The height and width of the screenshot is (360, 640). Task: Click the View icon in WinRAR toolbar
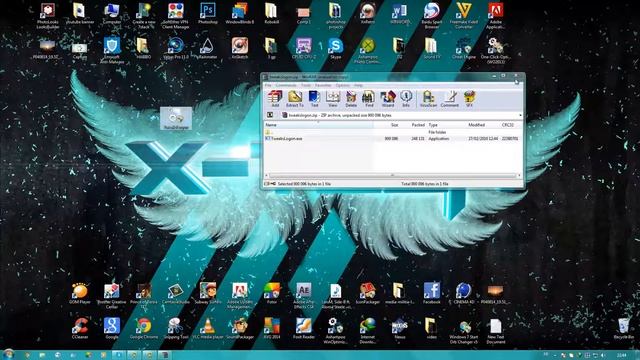pos(333,99)
